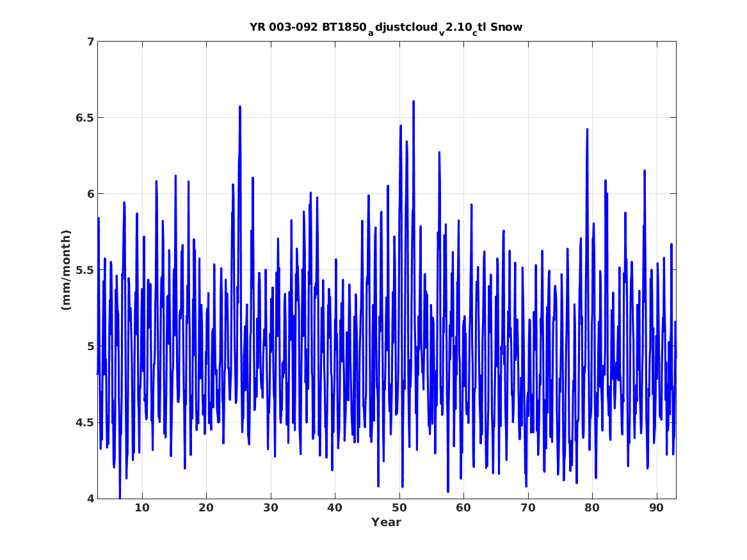Click x-axis tick label '60'

point(463,508)
